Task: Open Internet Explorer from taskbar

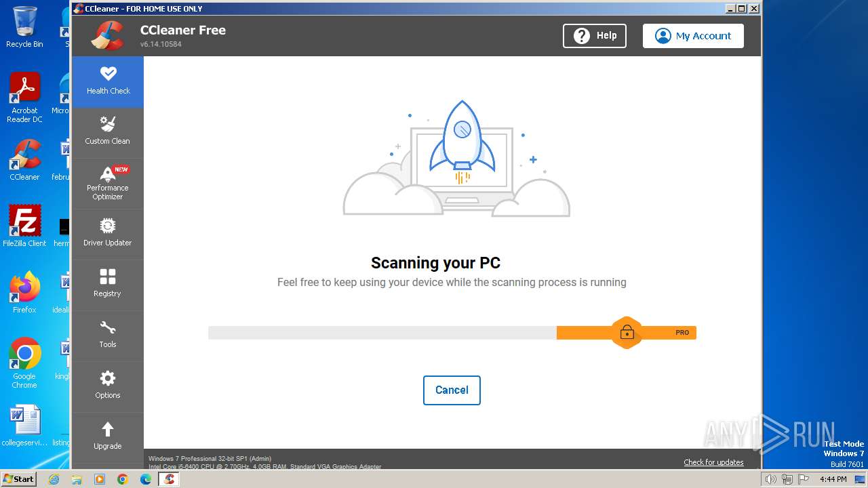Action: click(54, 479)
